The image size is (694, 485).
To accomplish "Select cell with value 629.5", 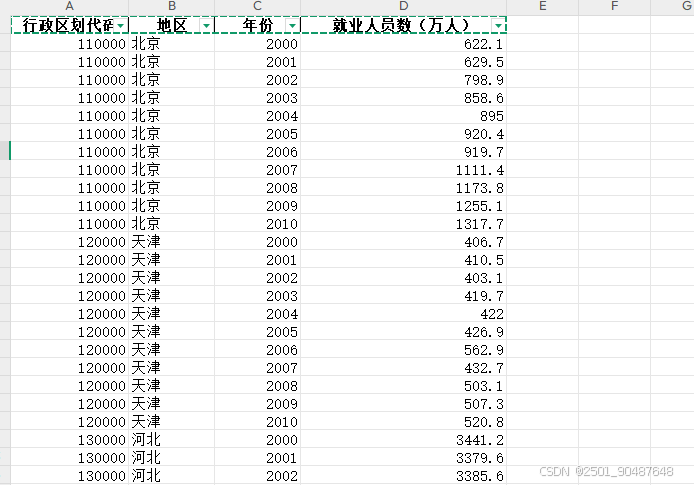I will pyautogui.click(x=403, y=62).
